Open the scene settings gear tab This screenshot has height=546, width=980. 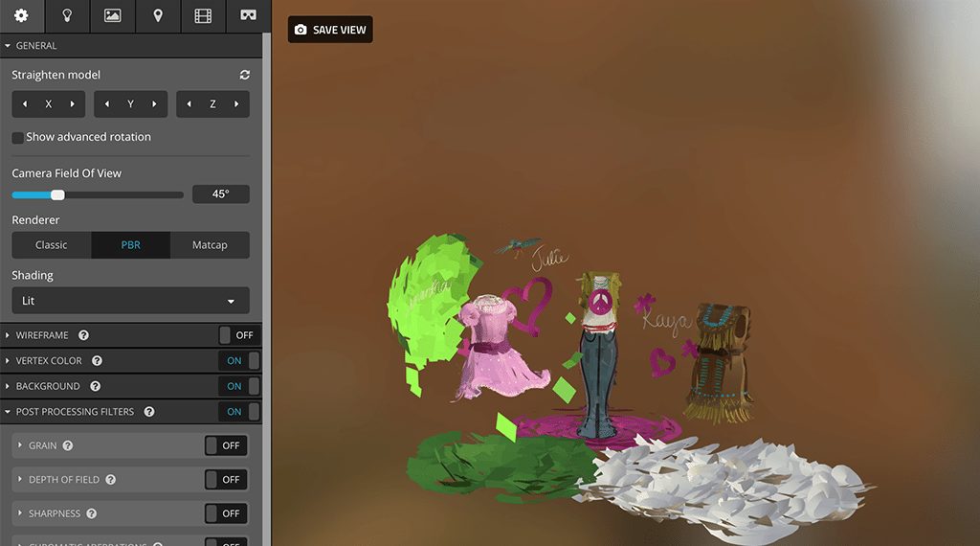point(21,15)
